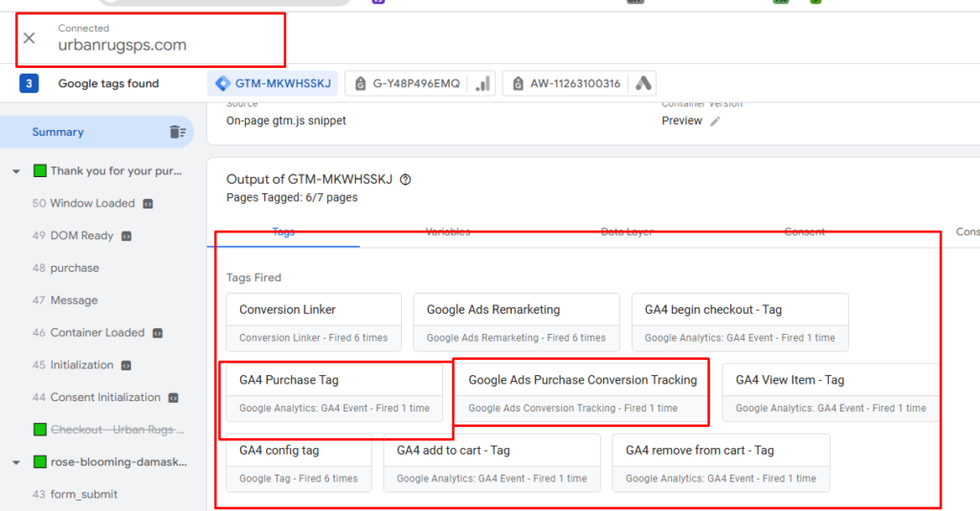Edit the Preview container version with pencil
The height and width of the screenshot is (511, 980).
(715, 122)
